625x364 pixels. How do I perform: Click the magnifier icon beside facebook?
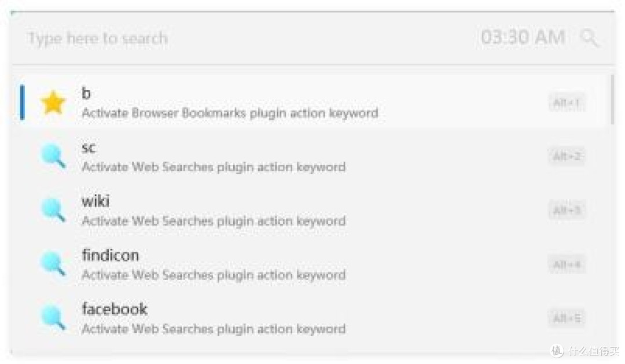click(x=53, y=318)
